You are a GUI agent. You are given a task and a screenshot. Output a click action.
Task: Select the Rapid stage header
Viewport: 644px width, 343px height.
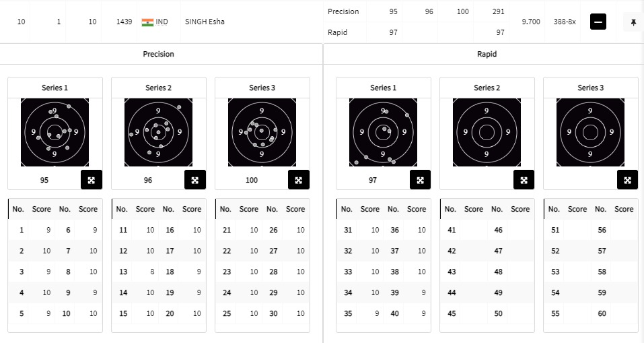click(x=487, y=54)
